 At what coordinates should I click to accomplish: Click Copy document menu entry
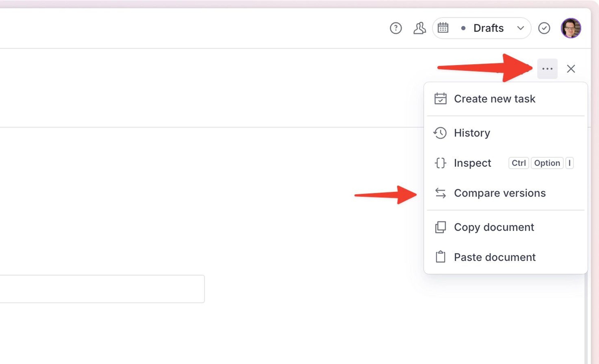pyautogui.click(x=494, y=227)
